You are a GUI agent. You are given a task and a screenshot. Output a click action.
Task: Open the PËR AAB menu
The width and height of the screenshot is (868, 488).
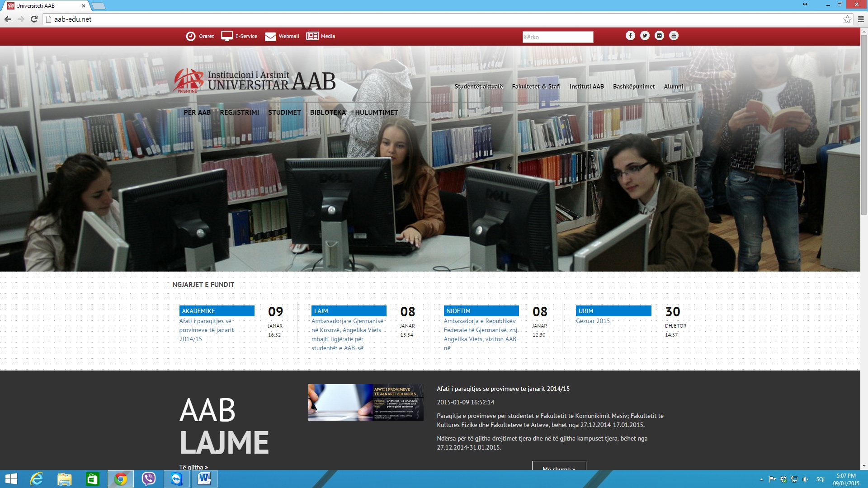[x=197, y=113]
